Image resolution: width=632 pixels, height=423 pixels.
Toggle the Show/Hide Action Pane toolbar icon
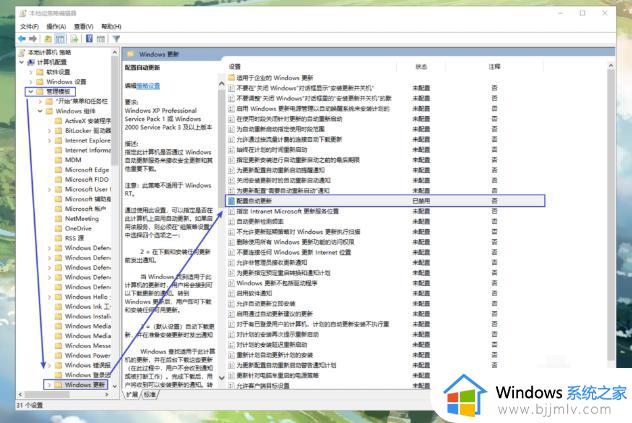(101, 39)
